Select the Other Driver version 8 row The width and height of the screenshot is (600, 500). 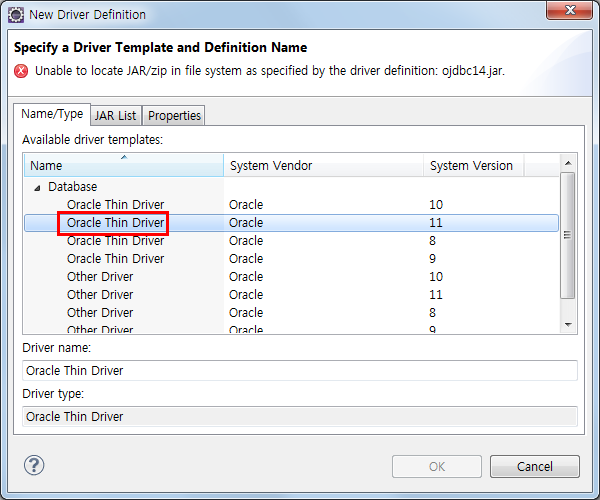[291, 313]
